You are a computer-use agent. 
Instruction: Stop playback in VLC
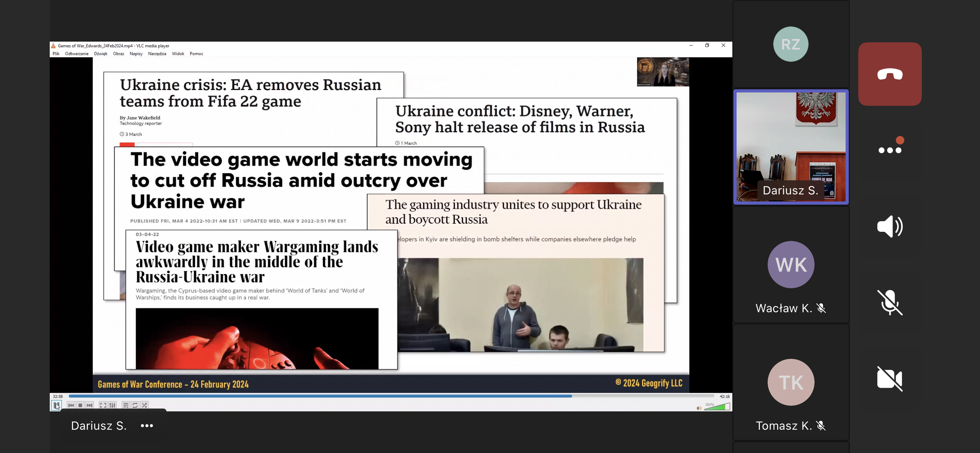(80, 405)
